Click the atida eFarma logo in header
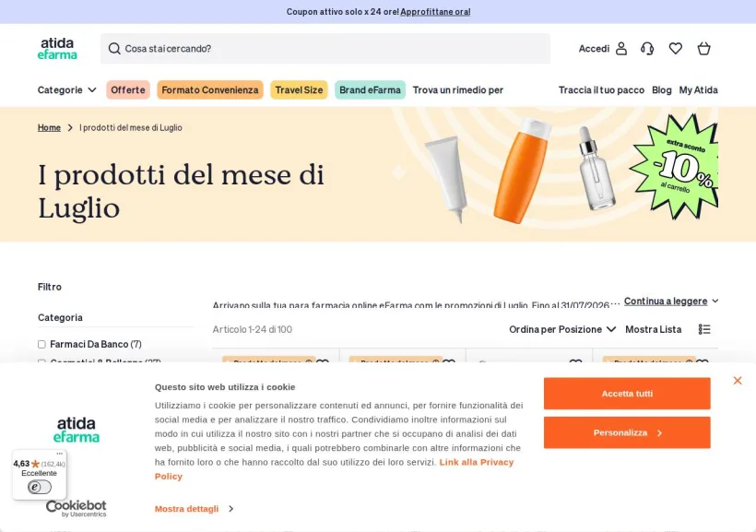The height and width of the screenshot is (532, 756). click(x=57, y=48)
